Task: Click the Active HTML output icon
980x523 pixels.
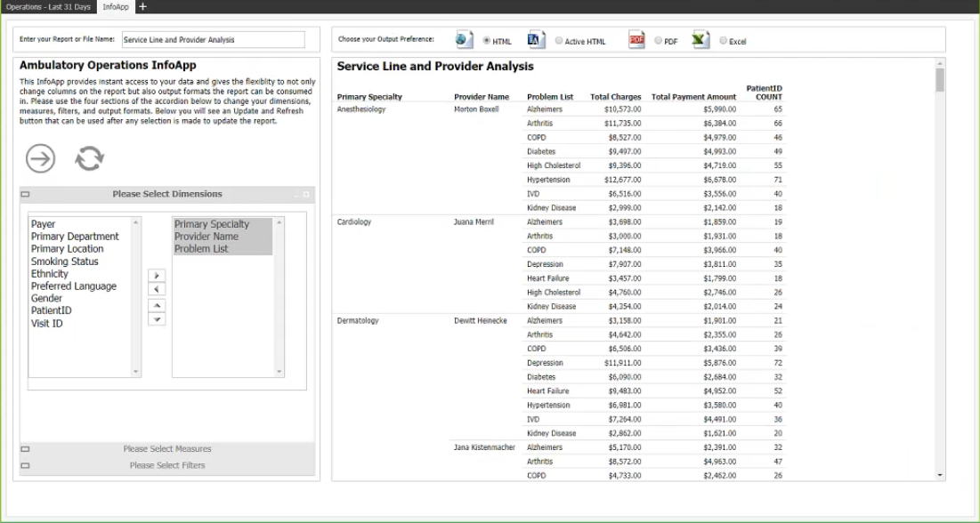Action: (x=537, y=40)
